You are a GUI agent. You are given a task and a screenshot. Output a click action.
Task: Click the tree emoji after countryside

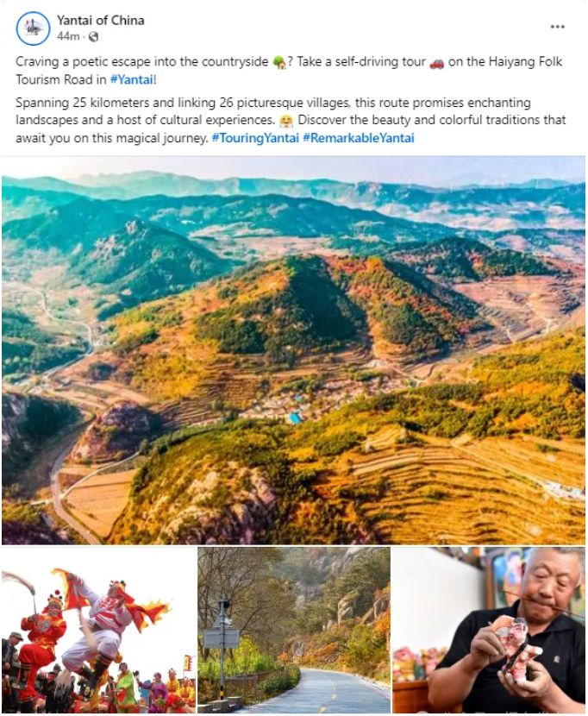(x=279, y=62)
